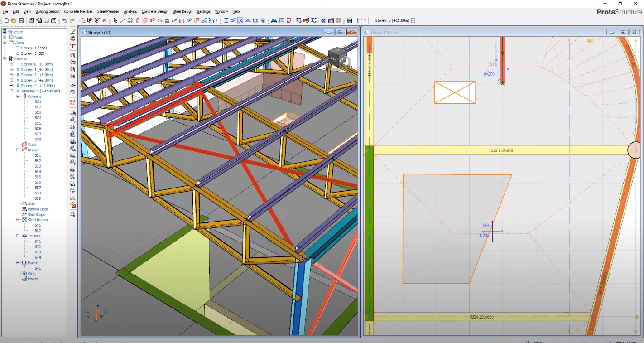Open the Steel Member menu
Screen dimensions: 644x343
point(108,11)
